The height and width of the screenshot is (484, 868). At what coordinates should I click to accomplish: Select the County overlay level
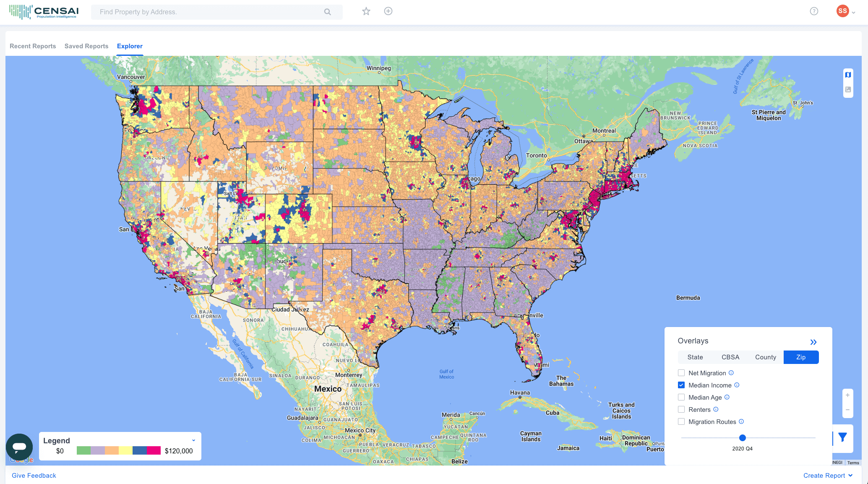tap(766, 357)
